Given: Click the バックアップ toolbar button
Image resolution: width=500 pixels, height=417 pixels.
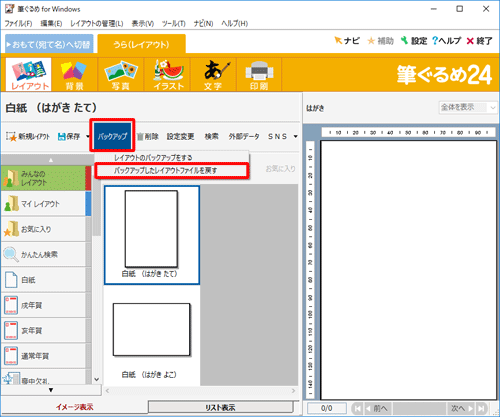Looking at the screenshot, I should pos(112,136).
